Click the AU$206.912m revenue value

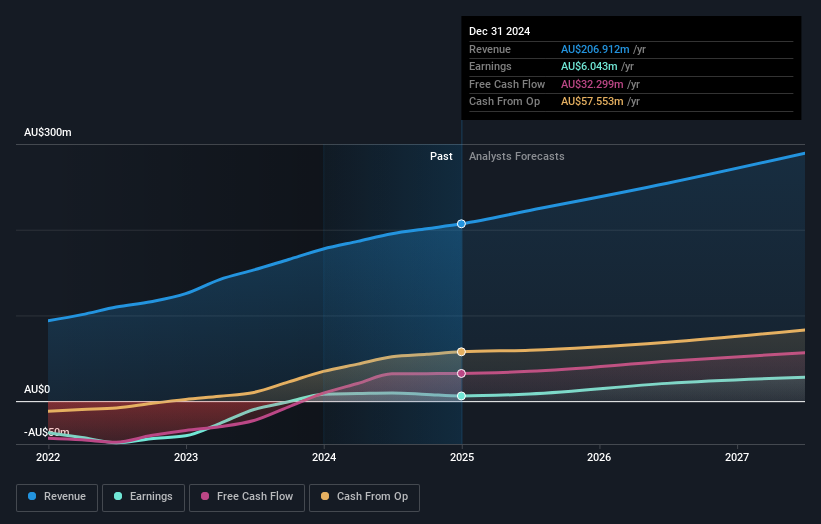595,49
